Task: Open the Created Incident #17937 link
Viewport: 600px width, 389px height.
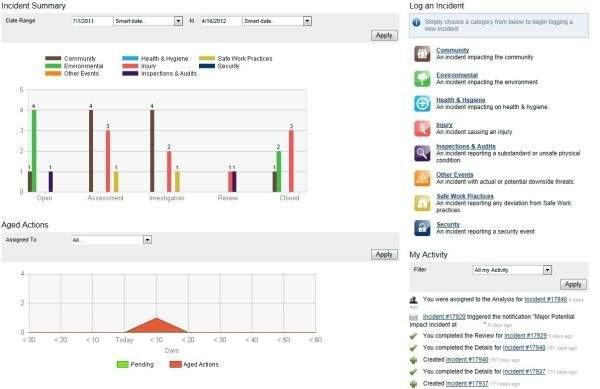Action: (x=467, y=383)
